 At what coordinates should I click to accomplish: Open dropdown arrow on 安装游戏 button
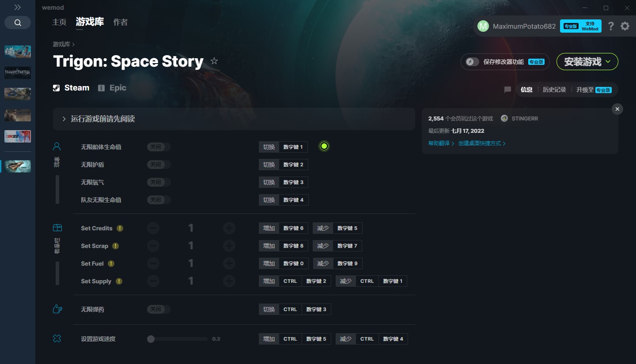(x=608, y=62)
